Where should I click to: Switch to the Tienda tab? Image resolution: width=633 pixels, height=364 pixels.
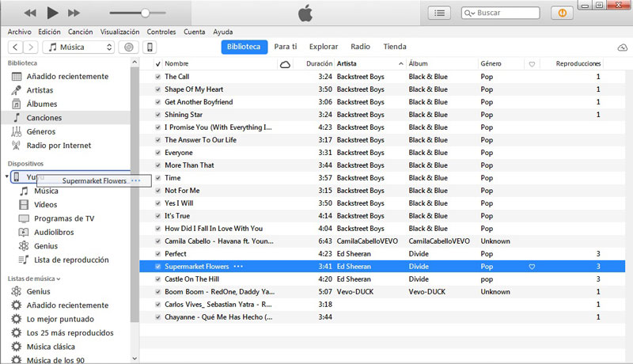tap(394, 47)
